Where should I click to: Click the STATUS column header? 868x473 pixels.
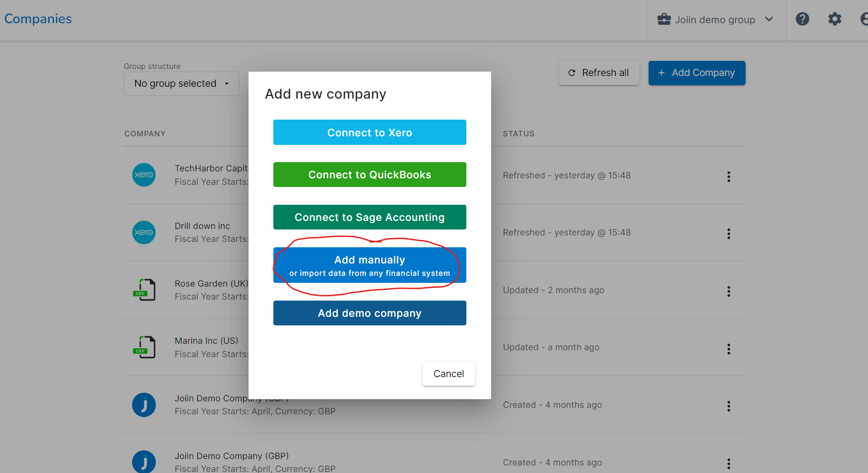point(519,134)
